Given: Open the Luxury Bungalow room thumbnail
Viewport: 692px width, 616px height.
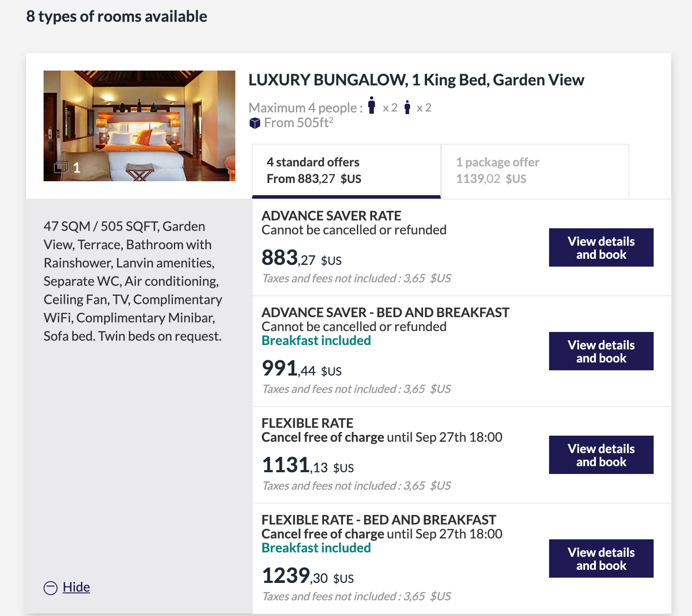Looking at the screenshot, I should pyautogui.click(x=139, y=125).
